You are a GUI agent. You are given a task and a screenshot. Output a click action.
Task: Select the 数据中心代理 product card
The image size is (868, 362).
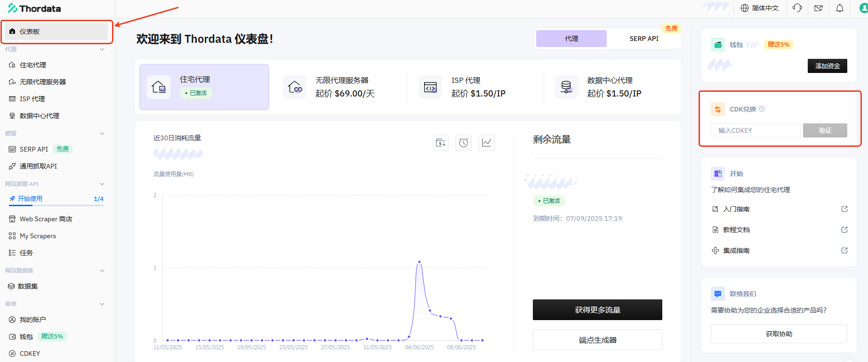point(611,87)
